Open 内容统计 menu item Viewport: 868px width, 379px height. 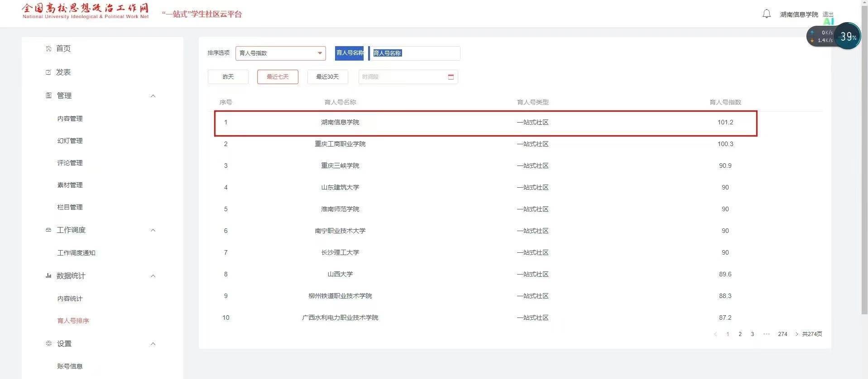[x=70, y=298]
